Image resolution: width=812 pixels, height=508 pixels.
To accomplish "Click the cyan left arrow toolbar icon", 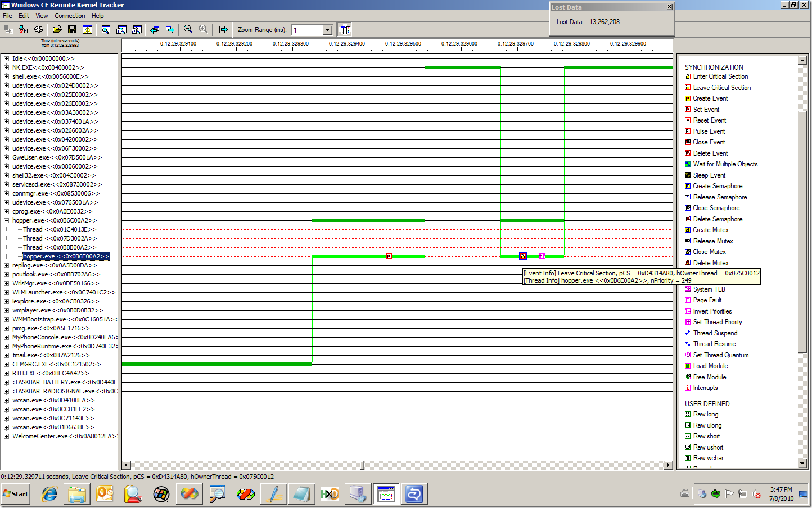I will (x=155, y=29).
